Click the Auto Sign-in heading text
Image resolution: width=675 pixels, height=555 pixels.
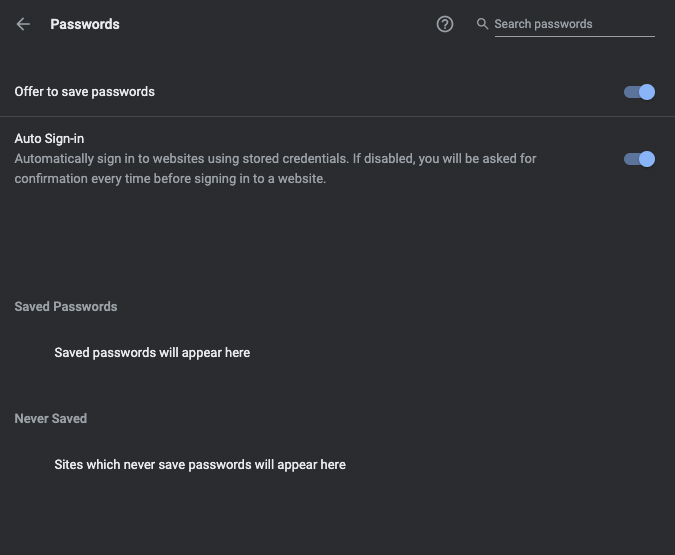pos(49,139)
